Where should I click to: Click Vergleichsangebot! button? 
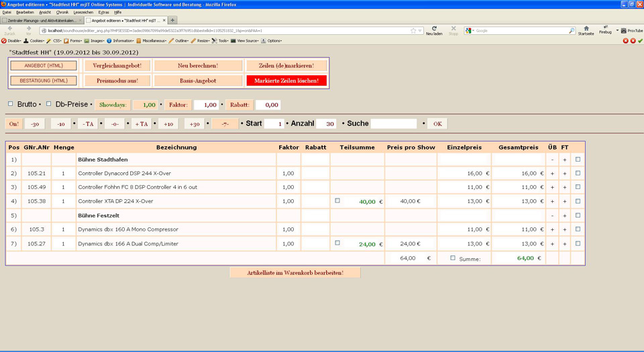pyautogui.click(x=117, y=66)
